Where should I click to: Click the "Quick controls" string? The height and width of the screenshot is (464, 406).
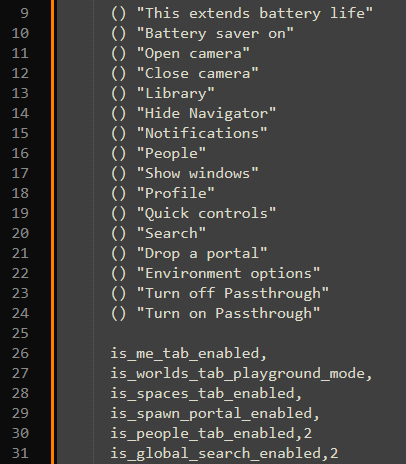coord(206,214)
